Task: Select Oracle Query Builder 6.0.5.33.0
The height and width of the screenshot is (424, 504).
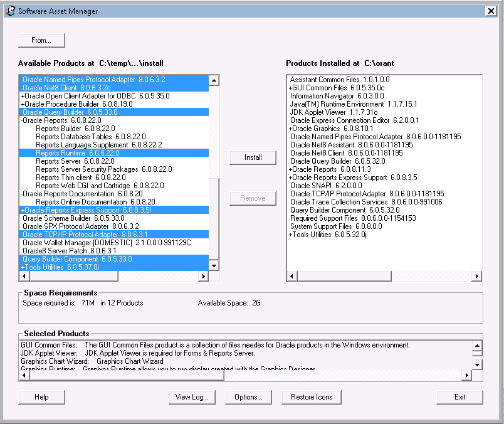Action: pos(114,112)
